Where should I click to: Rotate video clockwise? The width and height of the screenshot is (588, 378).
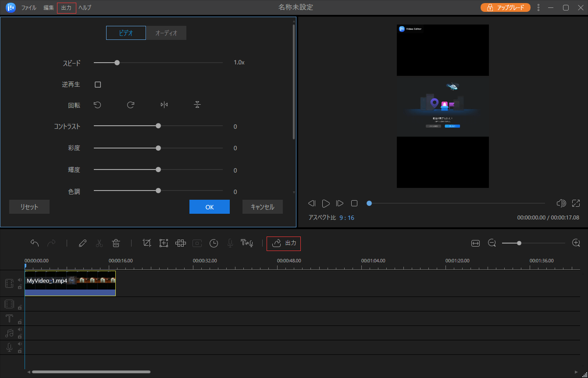131,105
